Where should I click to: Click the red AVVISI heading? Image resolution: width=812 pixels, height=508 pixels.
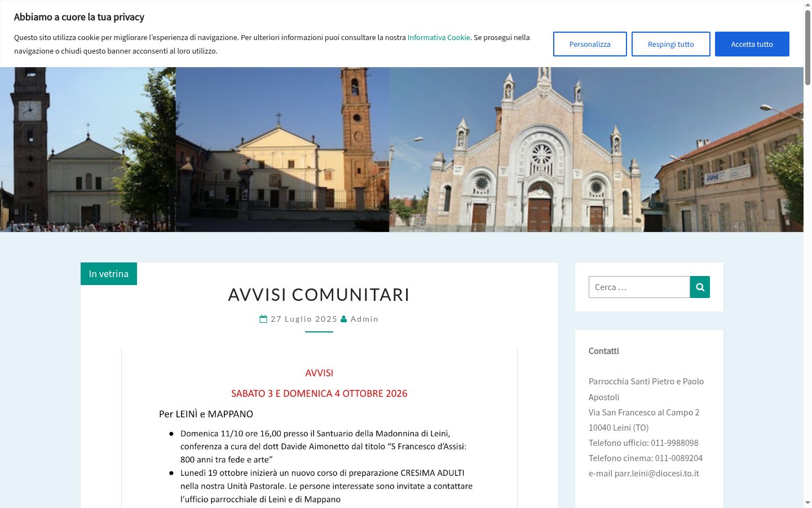click(319, 373)
